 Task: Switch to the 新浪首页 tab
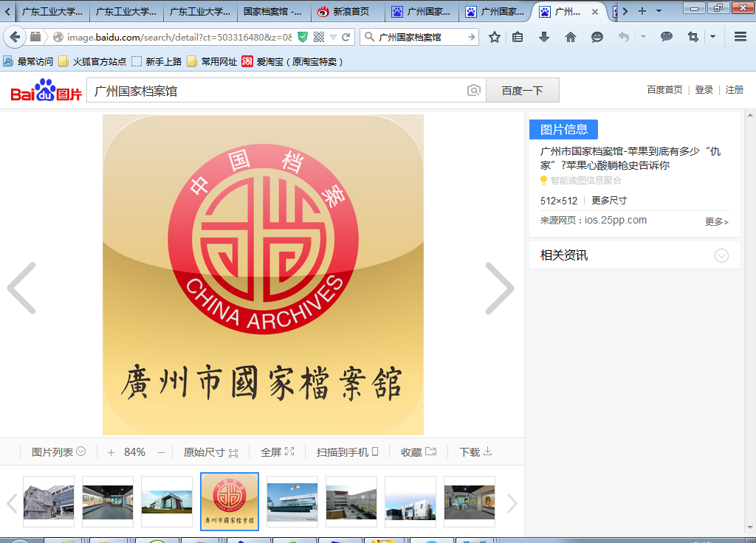coord(344,11)
